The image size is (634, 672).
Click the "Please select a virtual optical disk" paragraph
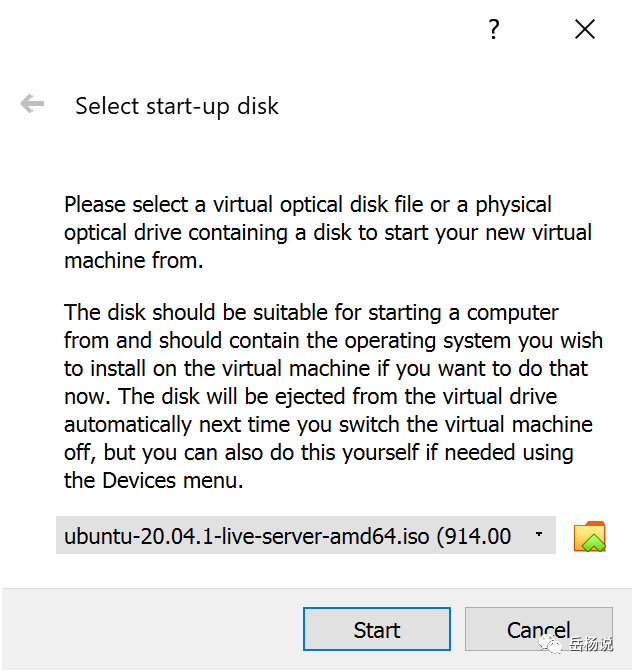(x=328, y=232)
